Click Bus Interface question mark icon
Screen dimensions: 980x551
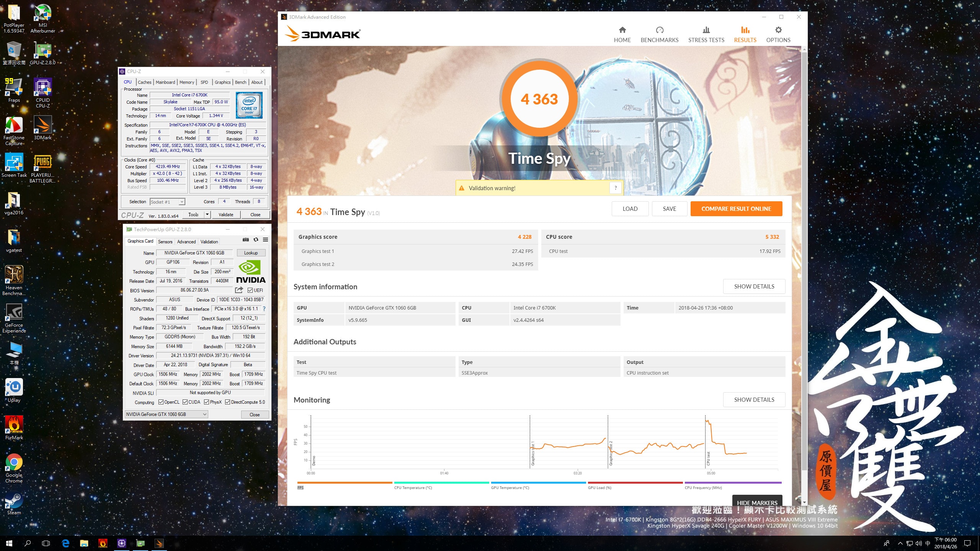264,309
